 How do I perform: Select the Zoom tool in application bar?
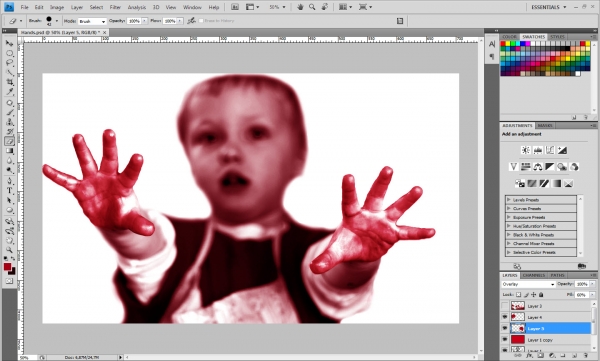pos(312,7)
